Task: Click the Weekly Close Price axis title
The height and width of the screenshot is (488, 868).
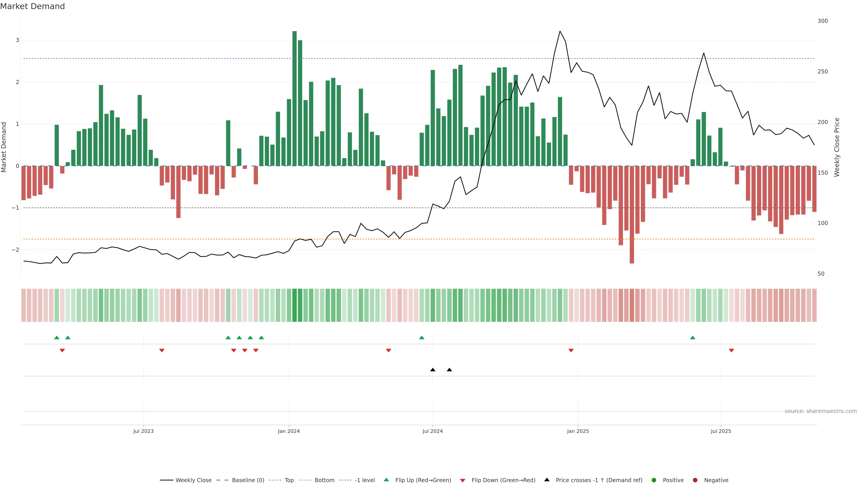Action: coord(837,147)
